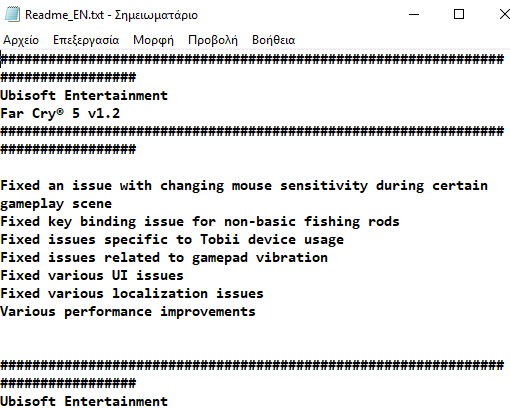Click 'Various performance improvements' line
The image size is (510, 408).
point(128,312)
